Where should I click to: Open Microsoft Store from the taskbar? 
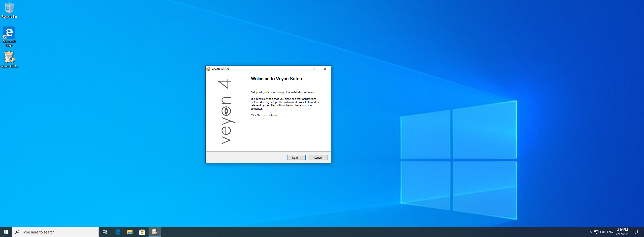[x=142, y=232]
